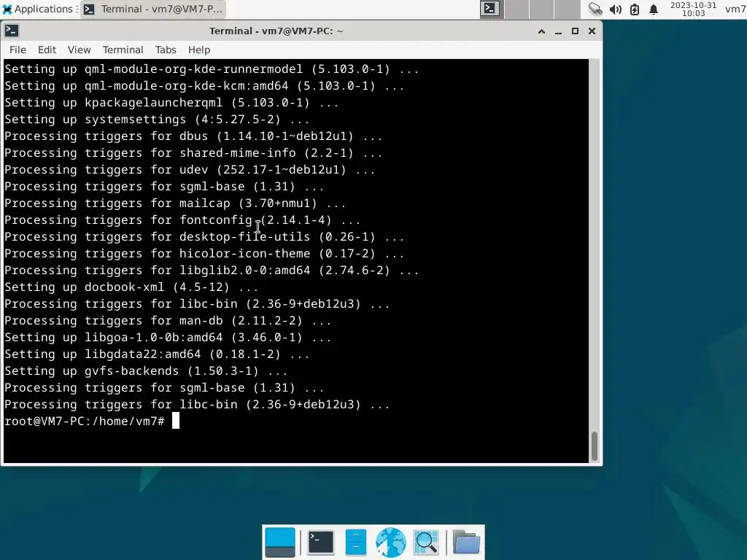Click the 'Setting up kpackagelauncherqml' line
747x560 pixels.
(x=171, y=103)
